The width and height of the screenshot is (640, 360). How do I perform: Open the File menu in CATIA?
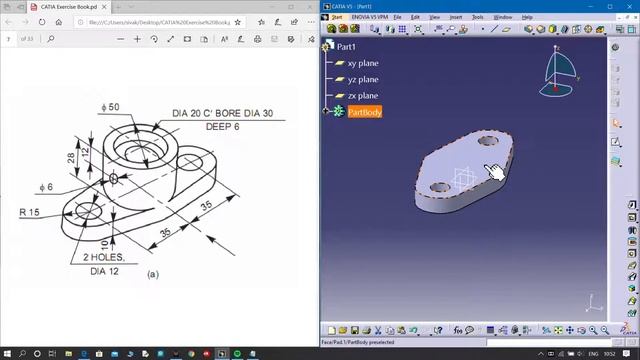pos(397,17)
